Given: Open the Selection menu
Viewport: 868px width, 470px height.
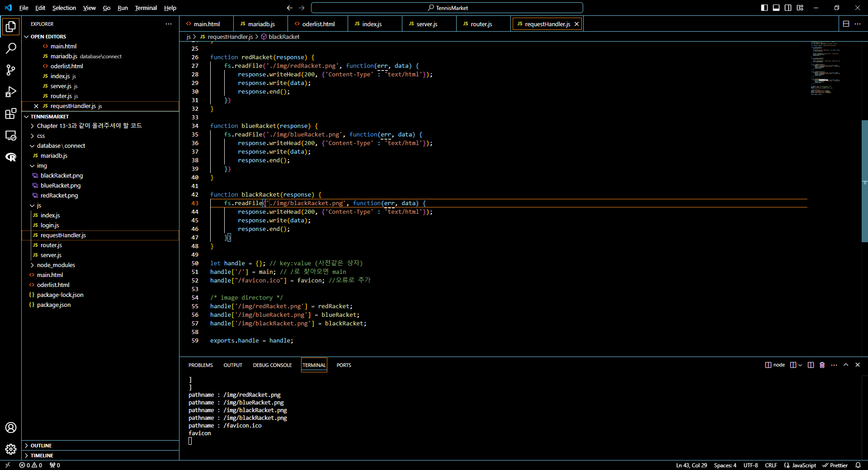Looking at the screenshot, I should pos(64,8).
